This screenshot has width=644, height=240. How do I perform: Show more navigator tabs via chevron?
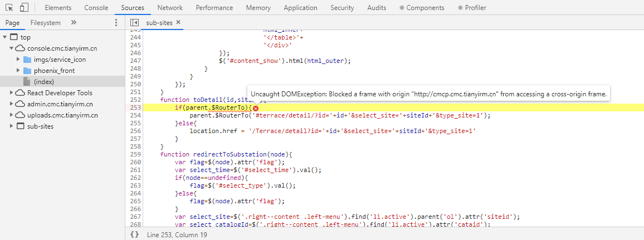[x=74, y=23]
